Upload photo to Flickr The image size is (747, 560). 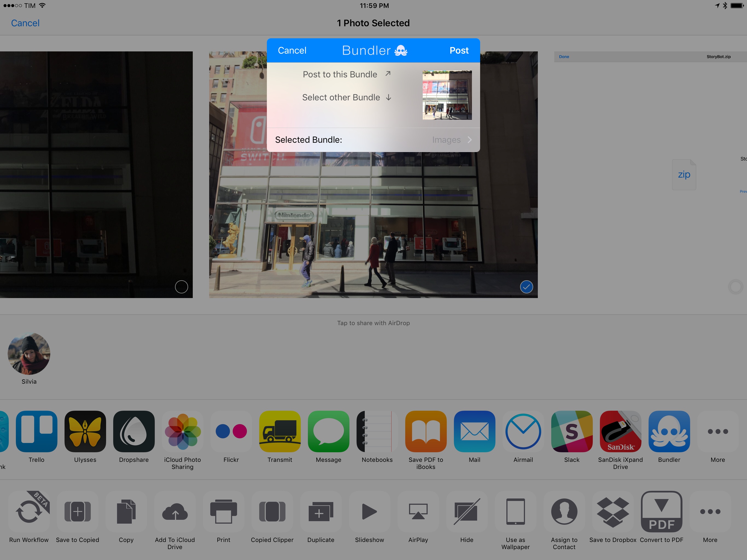[231, 431]
